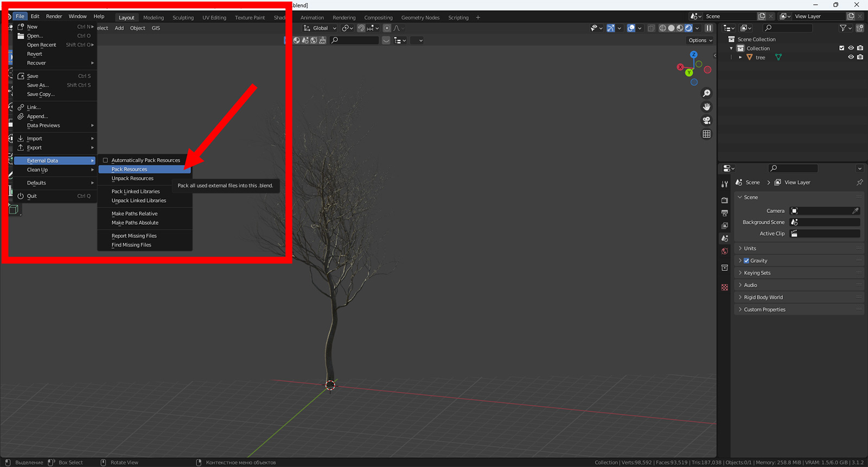Enable Automatically Pack Resources checkbox
The width and height of the screenshot is (868, 467).
point(106,160)
